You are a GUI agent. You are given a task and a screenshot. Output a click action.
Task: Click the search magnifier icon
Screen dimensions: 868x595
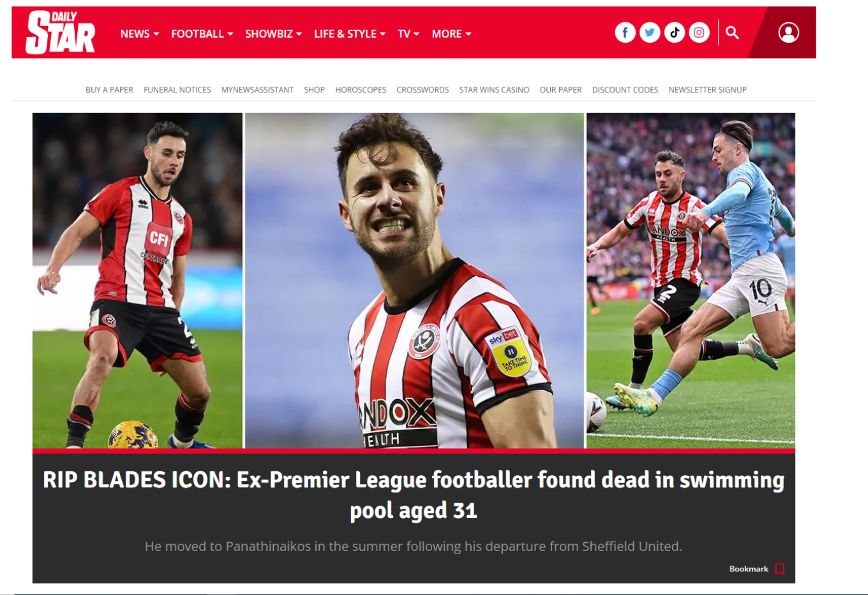[732, 33]
